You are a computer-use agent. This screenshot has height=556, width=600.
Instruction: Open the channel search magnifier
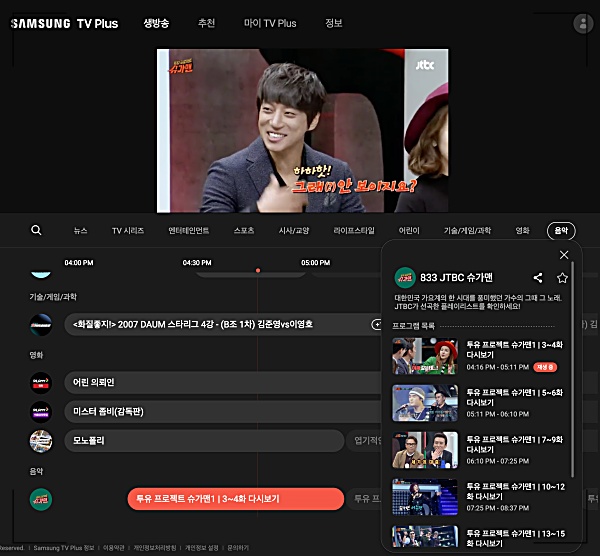pos(36,230)
